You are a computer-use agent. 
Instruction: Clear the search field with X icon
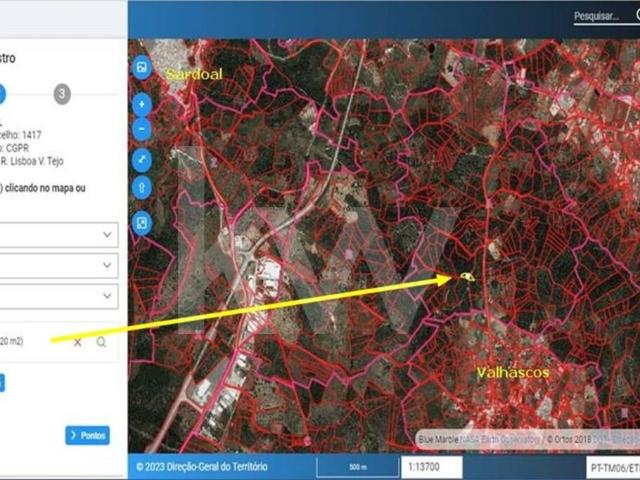point(78,342)
